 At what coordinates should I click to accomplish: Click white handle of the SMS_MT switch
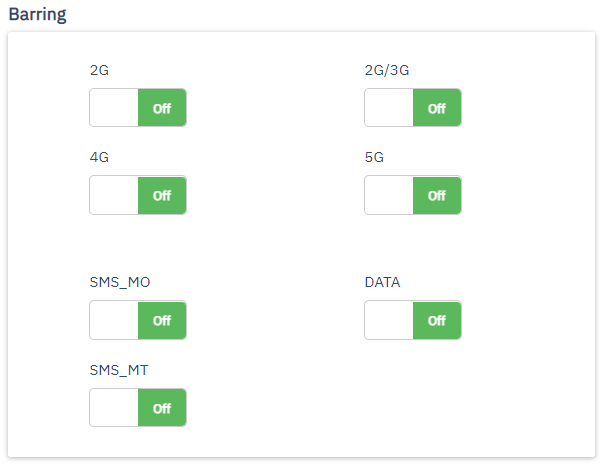(x=114, y=408)
